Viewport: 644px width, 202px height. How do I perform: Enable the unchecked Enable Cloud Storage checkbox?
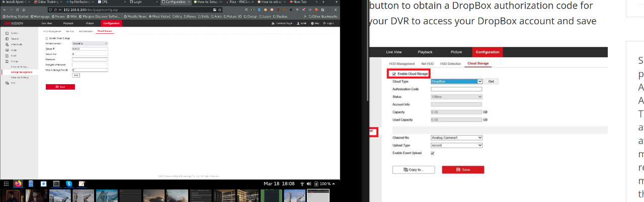pos(47,38)
